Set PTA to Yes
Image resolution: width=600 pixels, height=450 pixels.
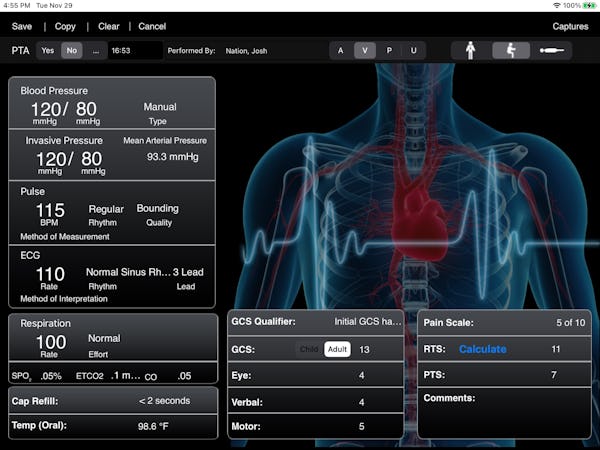[48, 51]
